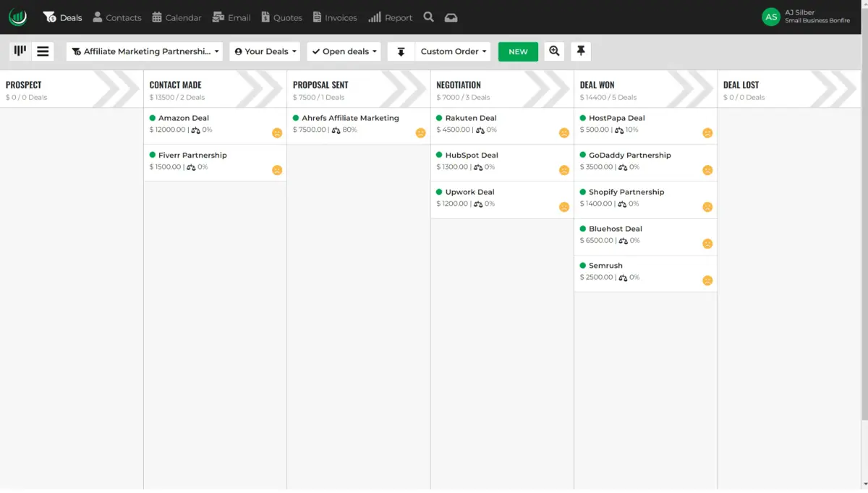Open the Rakuten Deal card
868x493 pixels.
pyautogui.click(x=502, y=126)
